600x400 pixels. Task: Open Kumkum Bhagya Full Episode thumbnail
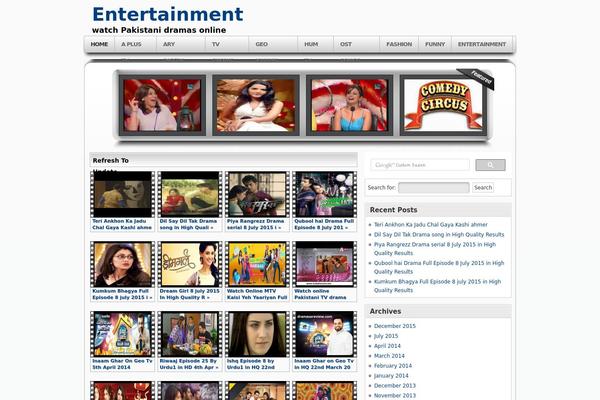point(122,264)
